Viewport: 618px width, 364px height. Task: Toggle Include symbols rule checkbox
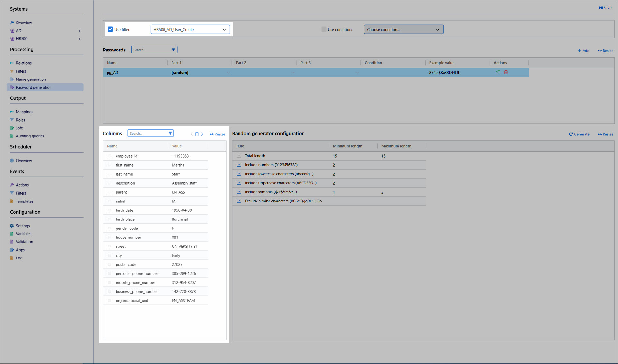[x=239, y=192]
